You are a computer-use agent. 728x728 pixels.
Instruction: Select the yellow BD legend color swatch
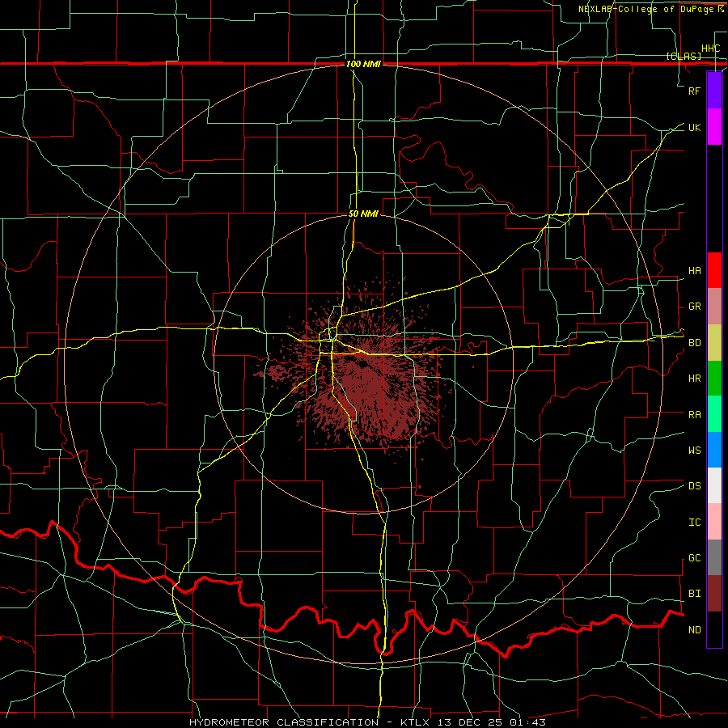714,343
